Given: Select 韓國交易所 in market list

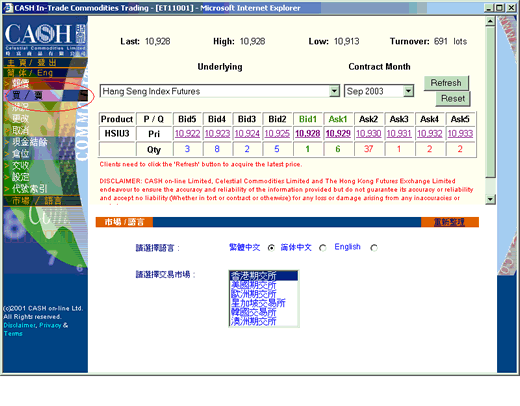Looking at the screenshot, I should click(263, 312).
